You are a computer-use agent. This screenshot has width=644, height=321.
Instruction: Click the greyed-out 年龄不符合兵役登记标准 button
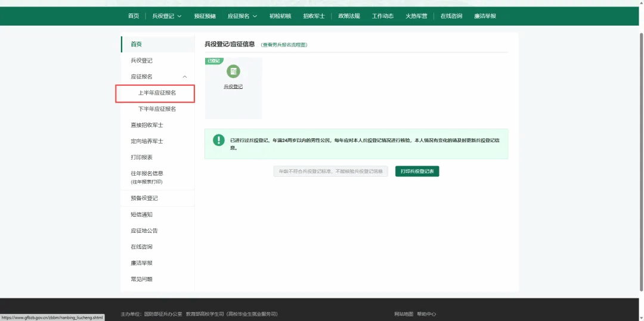pyautogui.click(x=330, y=172)
